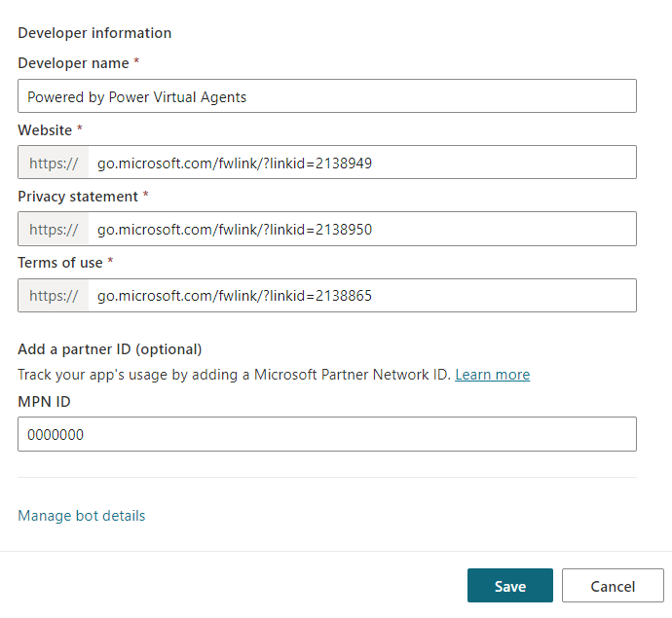Open the Manage bot details link
The width and height of the screenshot is (672, 618).
pyautogui.click(x=82, y=516)
